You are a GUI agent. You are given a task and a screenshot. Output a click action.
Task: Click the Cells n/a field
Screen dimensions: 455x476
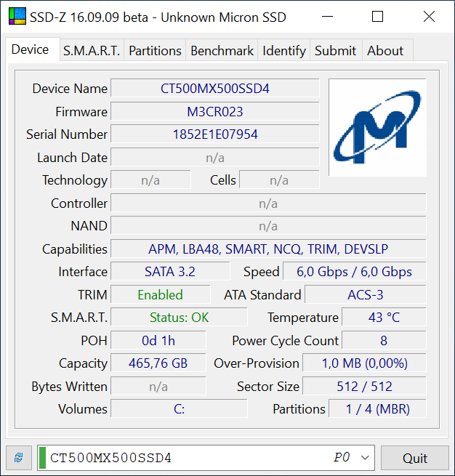pos(279,180)
